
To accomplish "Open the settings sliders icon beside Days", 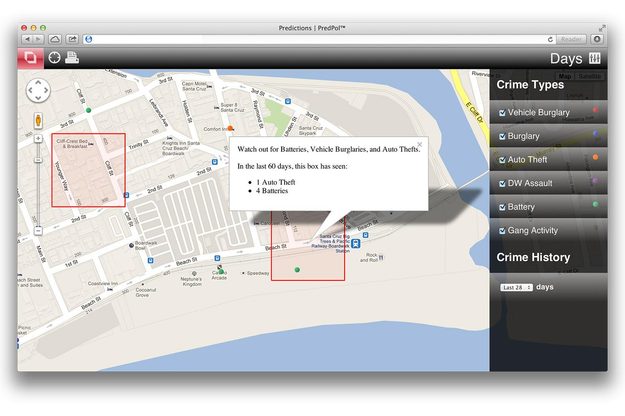I will pos(594,58).
